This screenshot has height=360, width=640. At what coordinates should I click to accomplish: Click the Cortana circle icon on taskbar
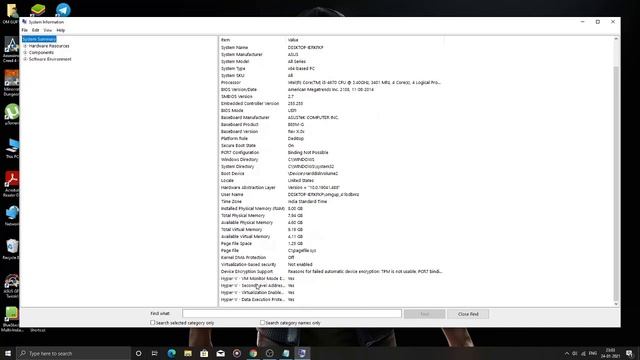click(x=138, y=353)
